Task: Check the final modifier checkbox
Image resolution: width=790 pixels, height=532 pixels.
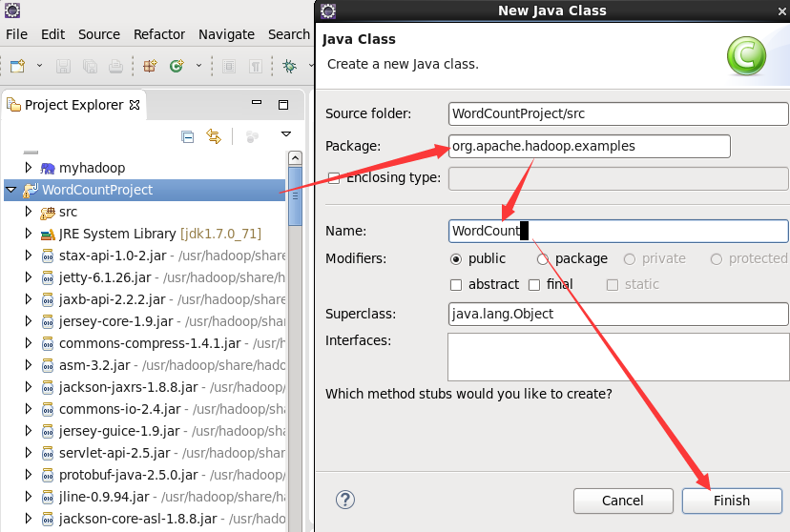Action: point(534,285)
